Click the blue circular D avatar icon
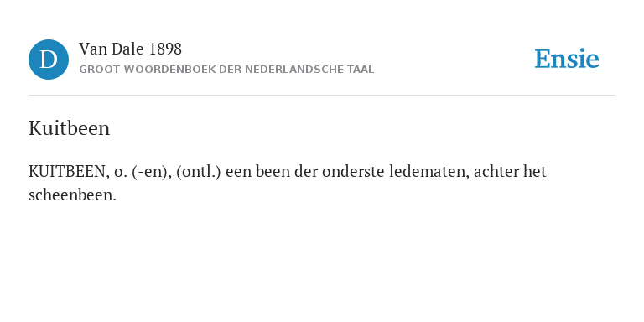 tap(49, 60)
